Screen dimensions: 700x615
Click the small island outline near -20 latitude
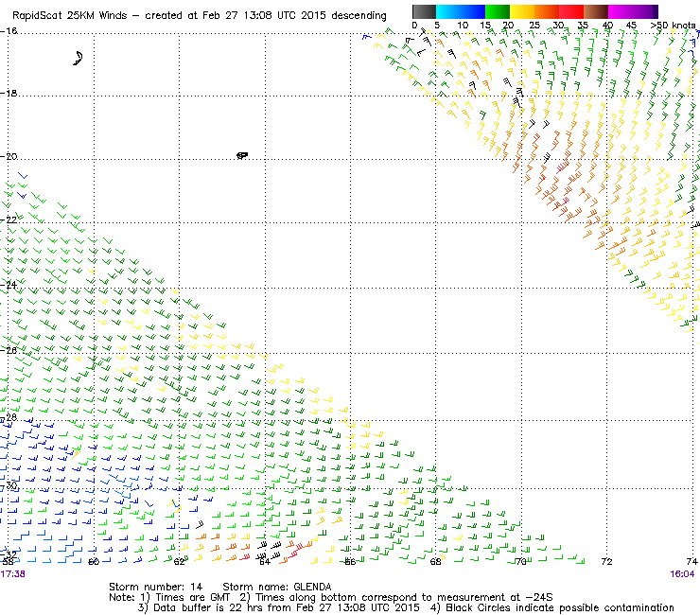(x=242, y=155)
